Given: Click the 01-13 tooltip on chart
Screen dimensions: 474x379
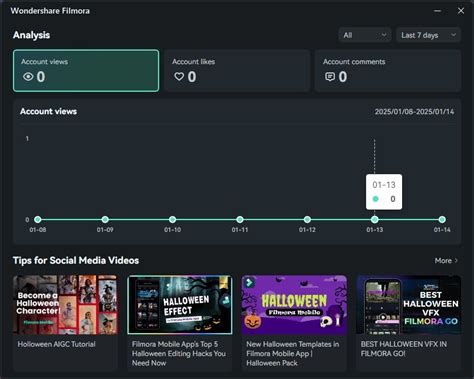Looking at the screenshot, I should [x=384, y=192].
